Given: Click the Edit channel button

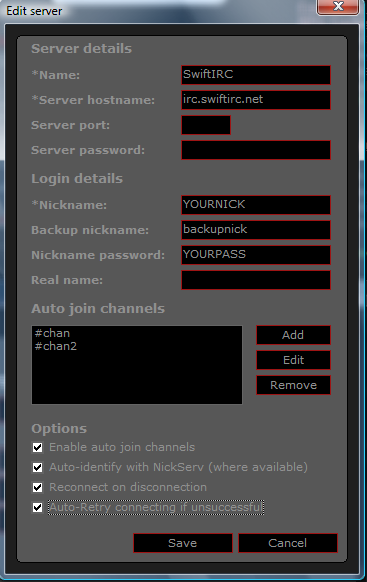Looking at the screenshot, I should click(293, 360).
